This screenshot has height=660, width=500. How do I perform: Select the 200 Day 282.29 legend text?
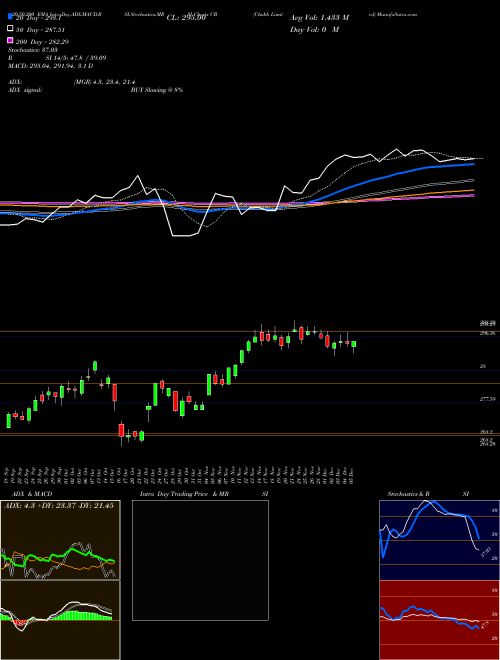[x=43, y=41]
